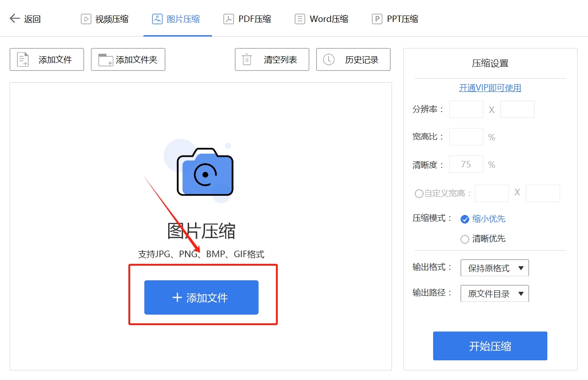Open the PDF压缩 tab
Screen dimensions: 588x380
(x=247, y=19)
